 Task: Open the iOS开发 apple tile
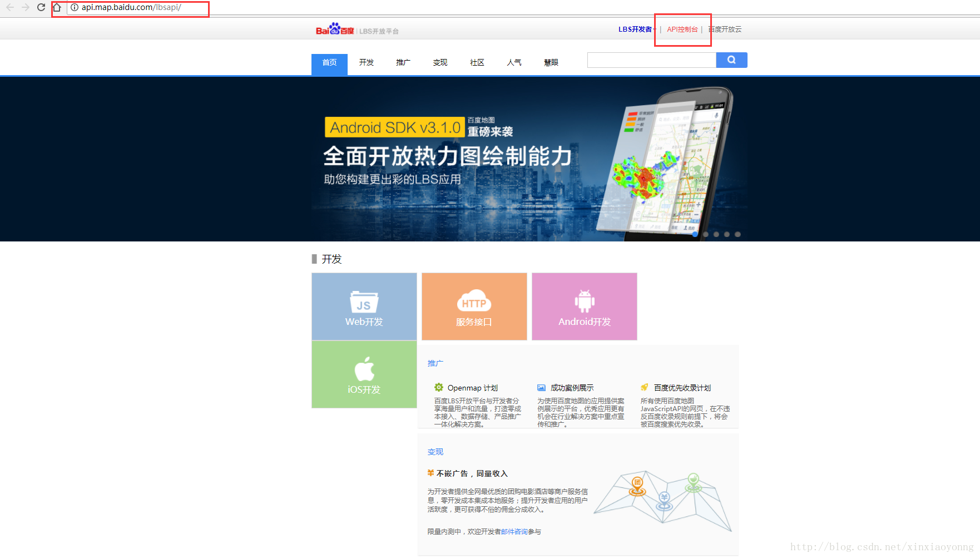[364, 374]
